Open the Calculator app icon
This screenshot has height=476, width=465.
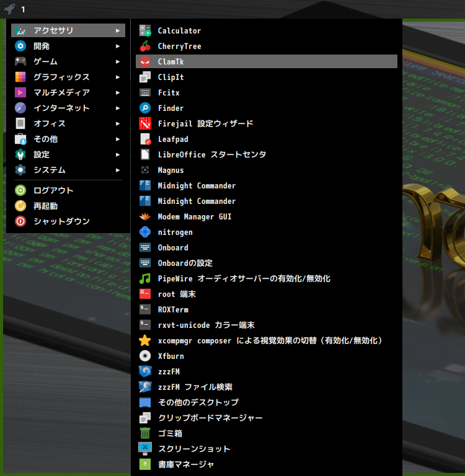[x=145, y=30]
